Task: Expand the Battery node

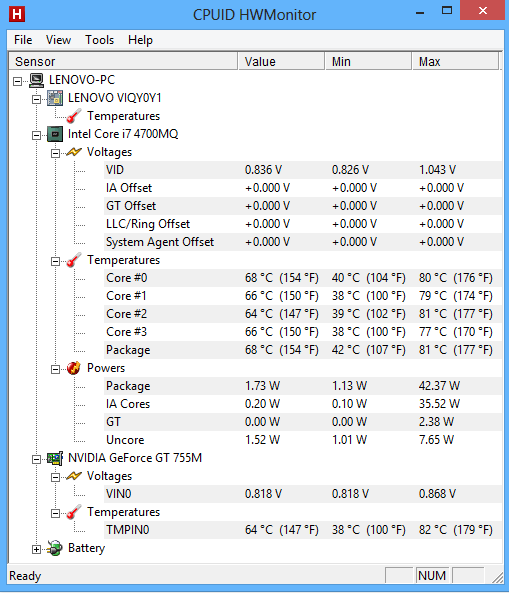Action: (36, 549)
